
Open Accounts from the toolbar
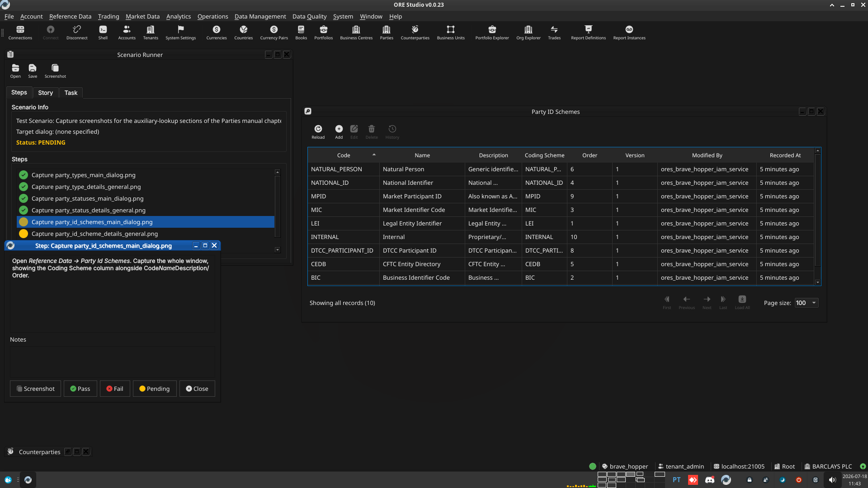coord(127,33)
